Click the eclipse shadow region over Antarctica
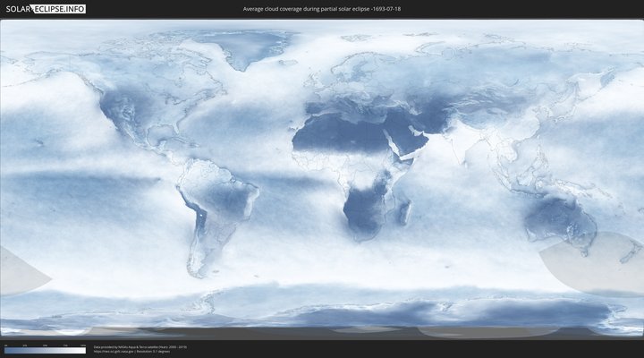 [x=465, y=330]
